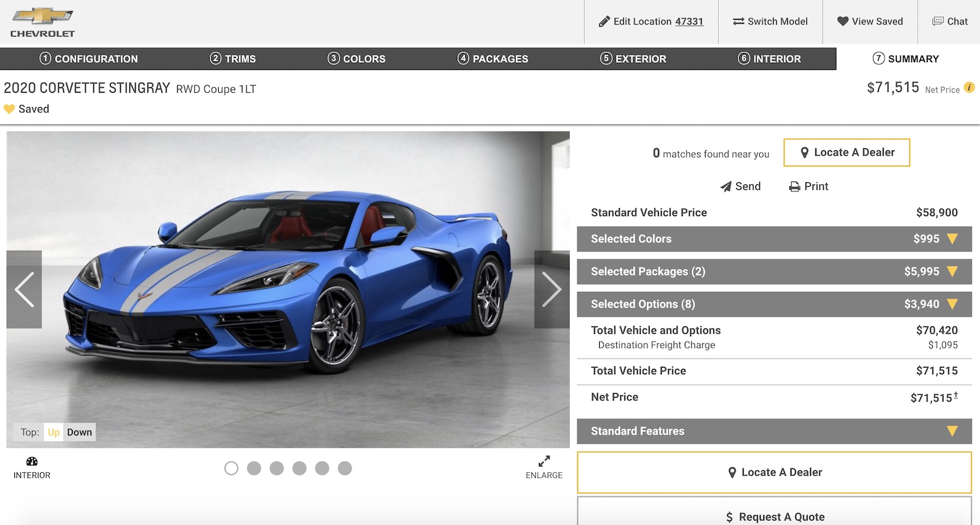The width and height of the screenshot is (980, 525).
Task: Click the 47331 zip code link
Action: 689,22
